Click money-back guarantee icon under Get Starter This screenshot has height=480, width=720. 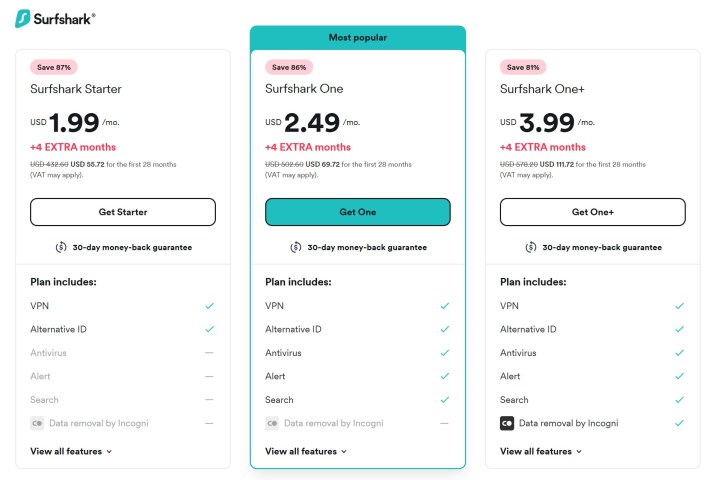point(61,247)
